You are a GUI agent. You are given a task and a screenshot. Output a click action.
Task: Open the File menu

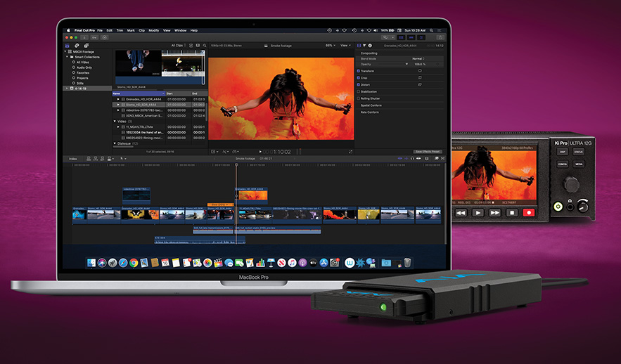(100, 30)
